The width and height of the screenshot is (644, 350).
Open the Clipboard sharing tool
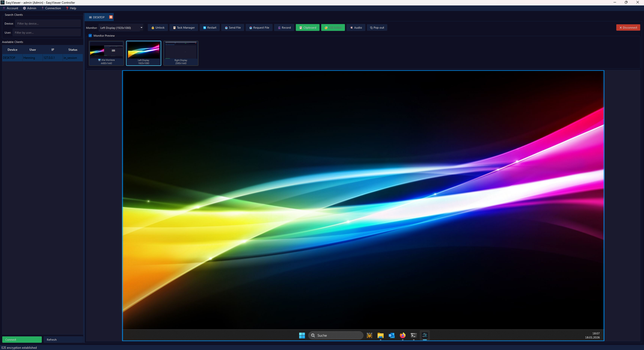(x=307, y=28)
